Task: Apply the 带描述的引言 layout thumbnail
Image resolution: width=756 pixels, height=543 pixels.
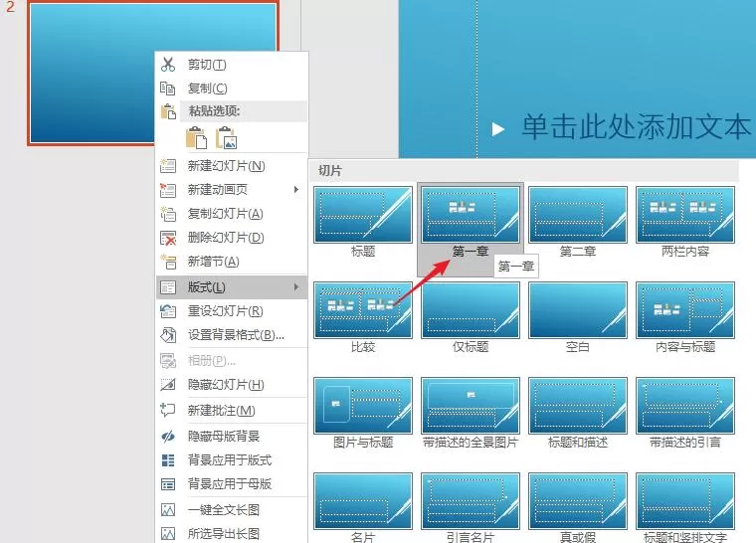Action: (685, 406)
